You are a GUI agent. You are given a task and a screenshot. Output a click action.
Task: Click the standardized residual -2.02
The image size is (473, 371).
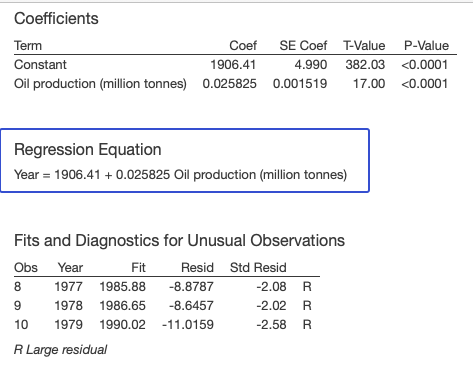click(x=271, y=306)
